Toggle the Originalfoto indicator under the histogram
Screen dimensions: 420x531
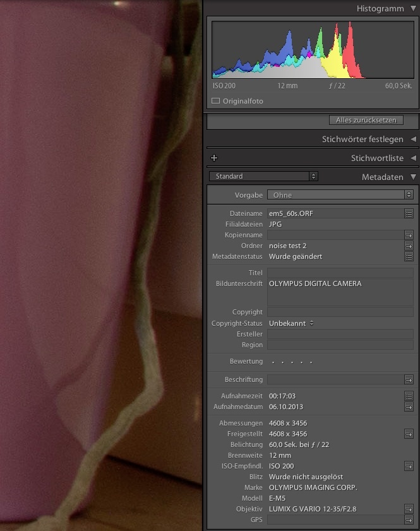216,101
